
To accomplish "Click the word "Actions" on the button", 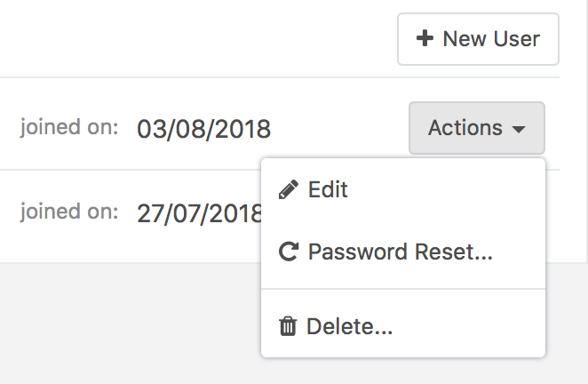I will [x=465, y=128].
